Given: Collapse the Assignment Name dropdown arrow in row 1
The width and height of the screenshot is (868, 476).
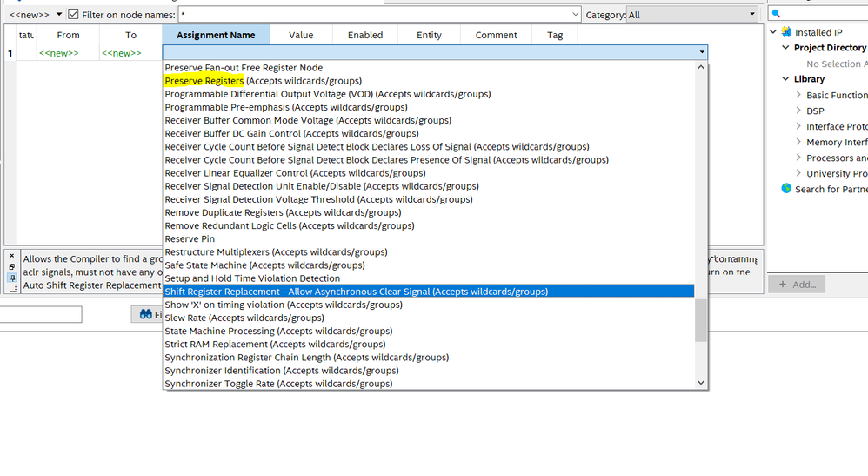Looking at the screenshot, I should (x=702, y=52).
